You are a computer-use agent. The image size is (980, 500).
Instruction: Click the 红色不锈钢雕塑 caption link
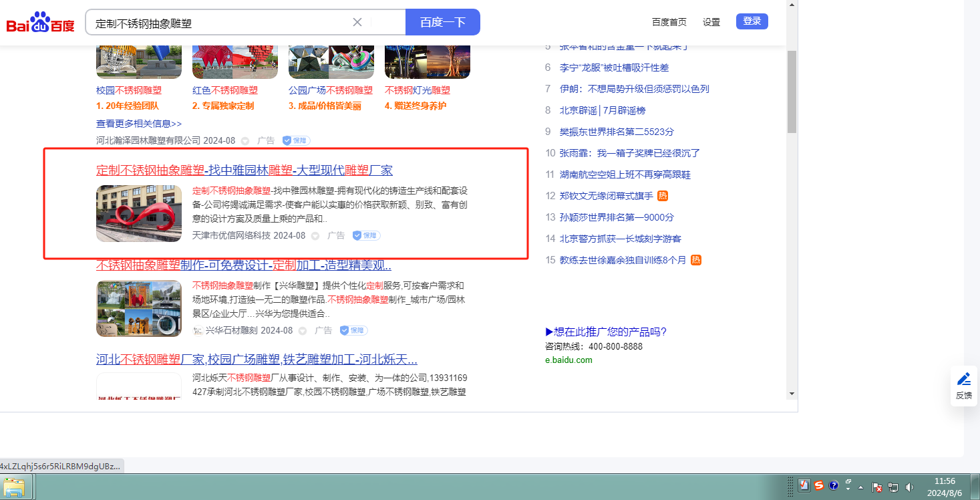click(x=225, y=90)
